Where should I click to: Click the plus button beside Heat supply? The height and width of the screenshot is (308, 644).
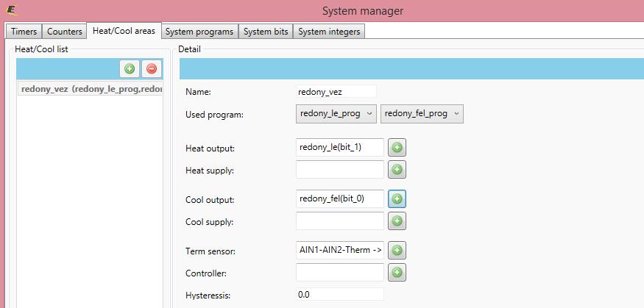397,169
